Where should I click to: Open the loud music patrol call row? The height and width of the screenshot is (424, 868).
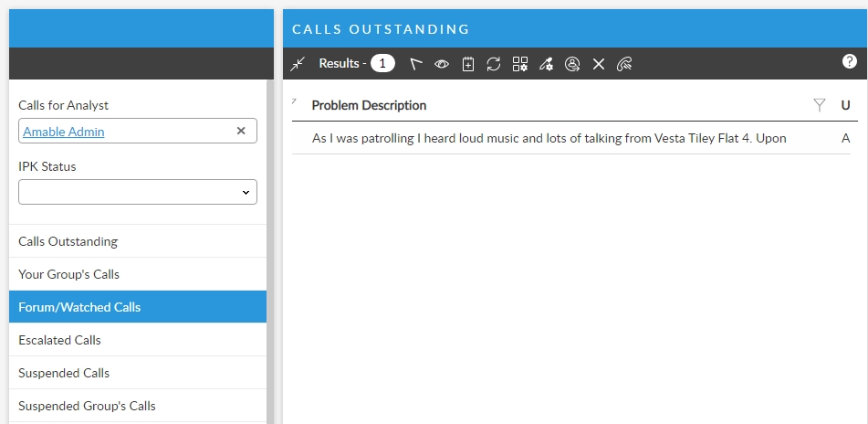[549, 138]
